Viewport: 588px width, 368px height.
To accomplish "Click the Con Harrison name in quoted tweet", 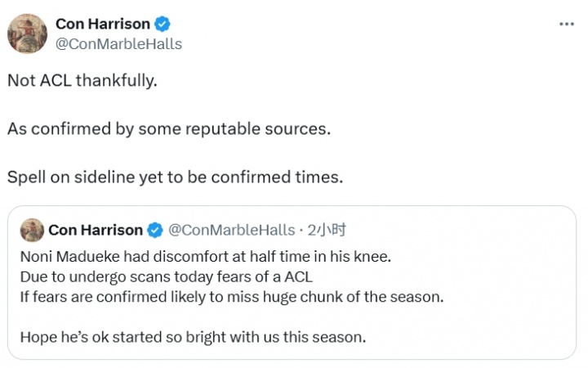I will point(96,230).
